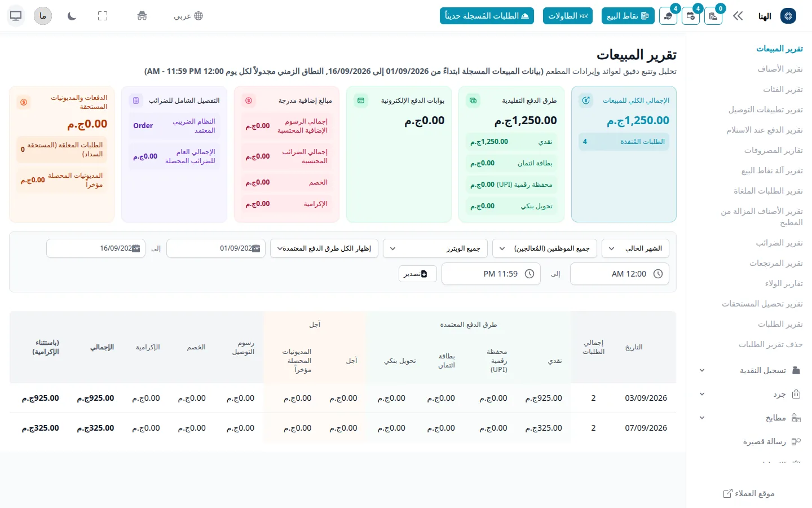Open the user avatar labeled ما
Viewport: 812px width, 508px height.
point(43,16)
